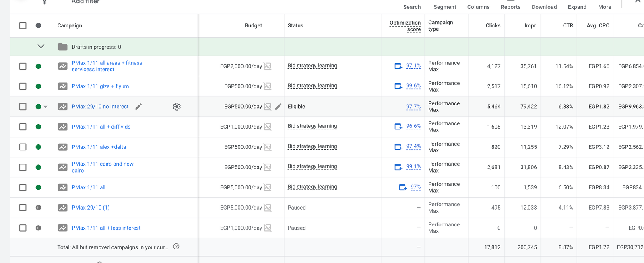
Task: Check the box for PMax 1/11 giza + fiyum
Action: [23, 86]
